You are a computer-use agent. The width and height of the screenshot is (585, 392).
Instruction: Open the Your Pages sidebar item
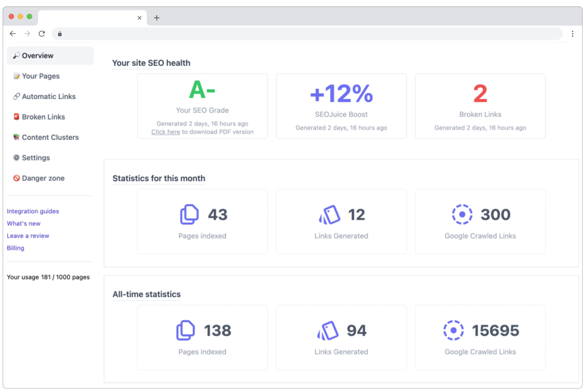click(x=41, y=76)
